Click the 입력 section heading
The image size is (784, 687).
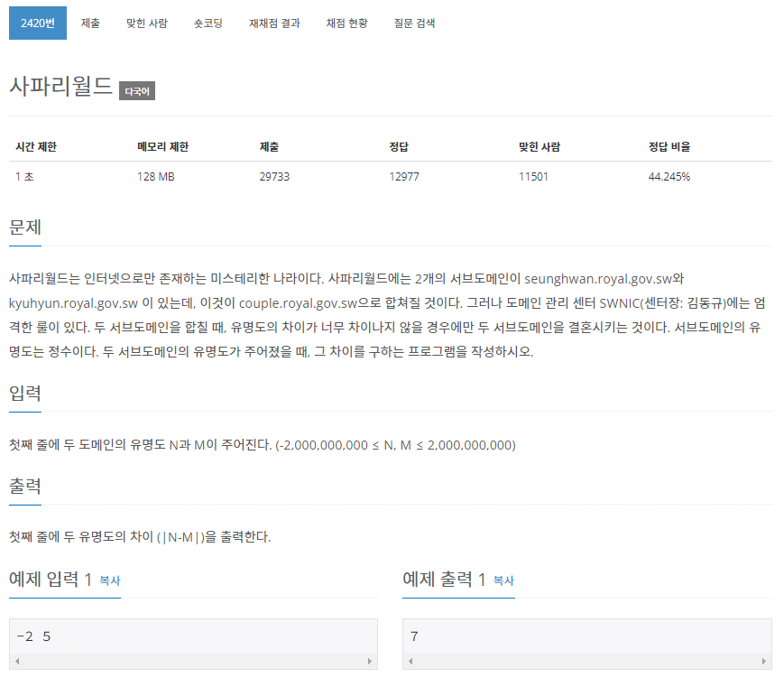pos(25,393)
